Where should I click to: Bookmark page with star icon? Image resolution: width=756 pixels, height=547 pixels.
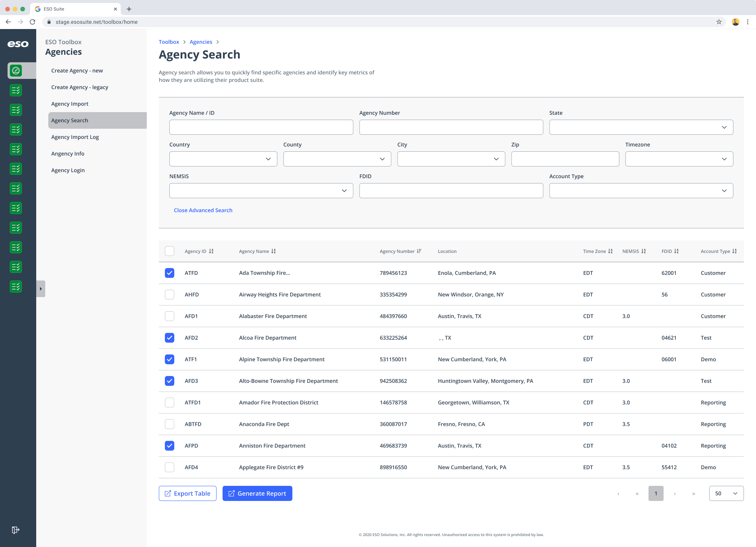point(719,22)
